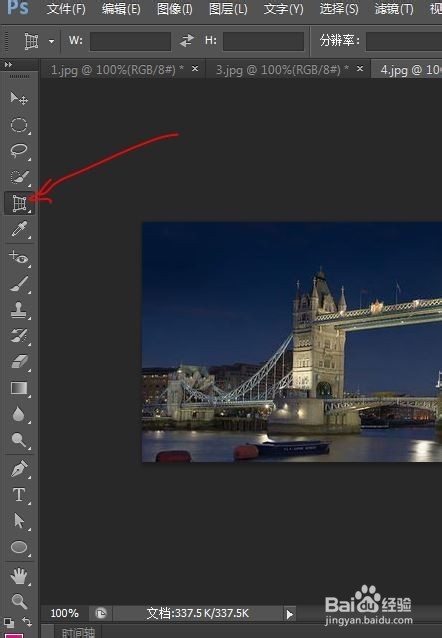The width and height of the screenshot is (442, 638).
Task: Click the foreground color swatch
Action: 13,635
